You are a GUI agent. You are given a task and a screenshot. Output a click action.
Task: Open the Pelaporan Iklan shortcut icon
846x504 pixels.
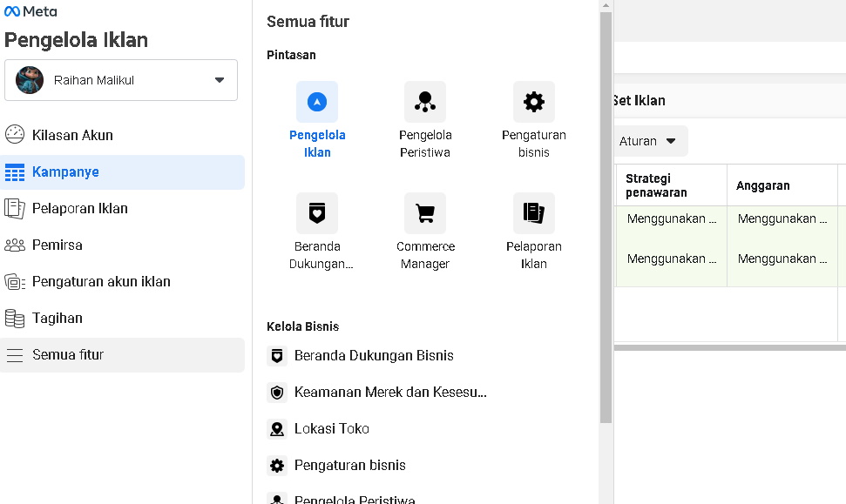point(533,213)
